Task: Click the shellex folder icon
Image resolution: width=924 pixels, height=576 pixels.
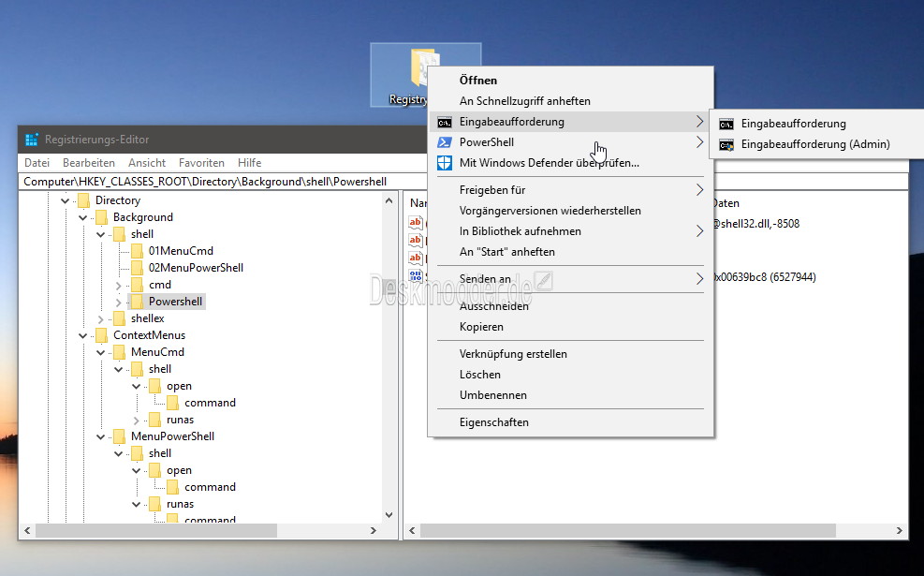Action: (119, 318)
